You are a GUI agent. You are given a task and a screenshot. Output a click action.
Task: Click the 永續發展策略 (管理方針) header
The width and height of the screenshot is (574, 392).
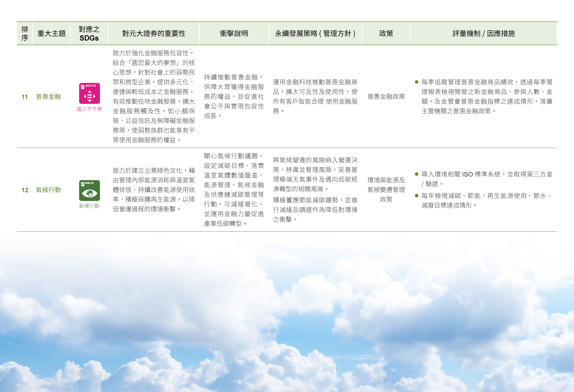click(315, 33)
